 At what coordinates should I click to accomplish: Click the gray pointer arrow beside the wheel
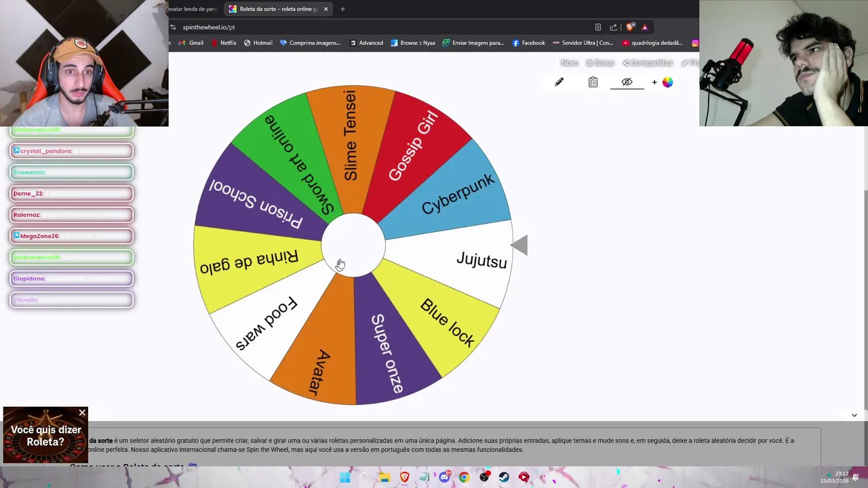(519, 245)
